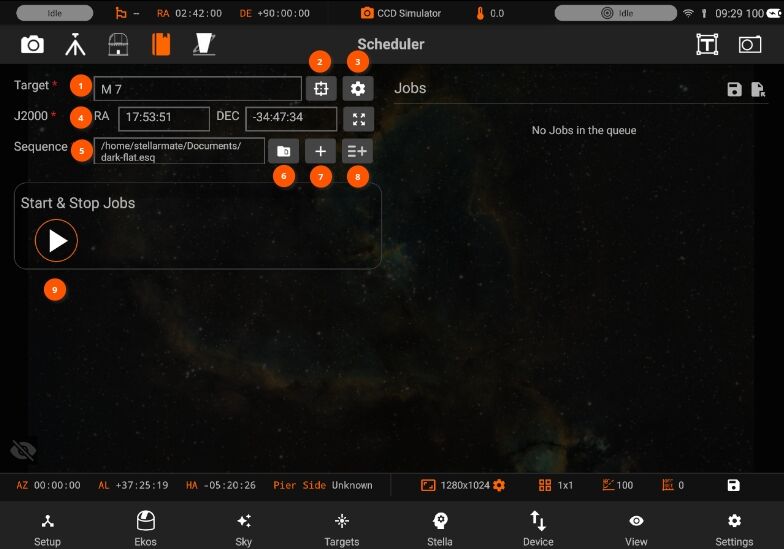784x549 pixels.
Task: Click the frame/expand icon beside DEC
Action: (358, 120)
